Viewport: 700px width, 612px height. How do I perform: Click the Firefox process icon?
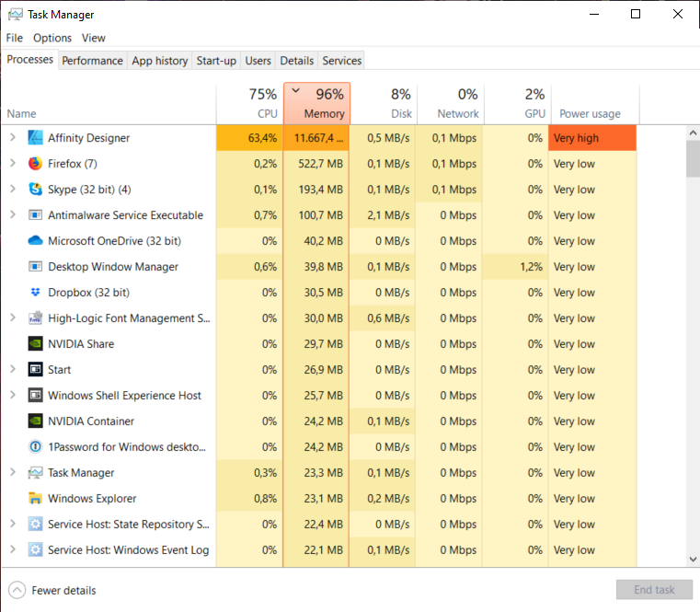(35, 164)
